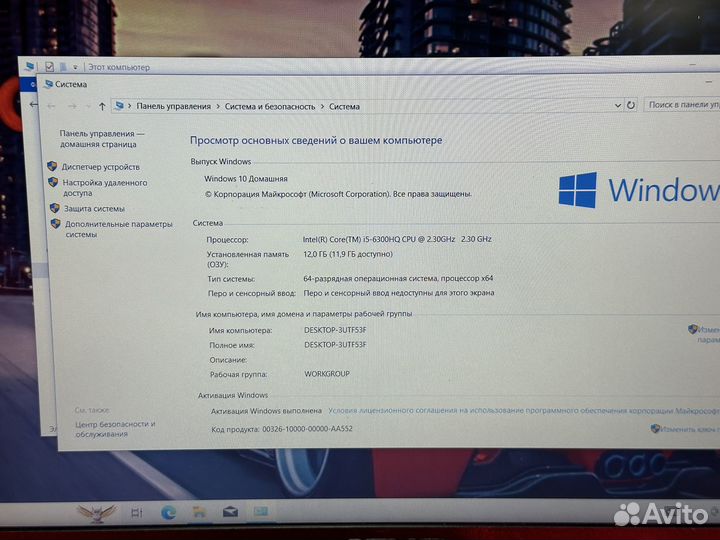Click the Windows 10 Домашняя edition text
Image resolution: width=720 pixels, height=540 pixels.
[246, 179]
